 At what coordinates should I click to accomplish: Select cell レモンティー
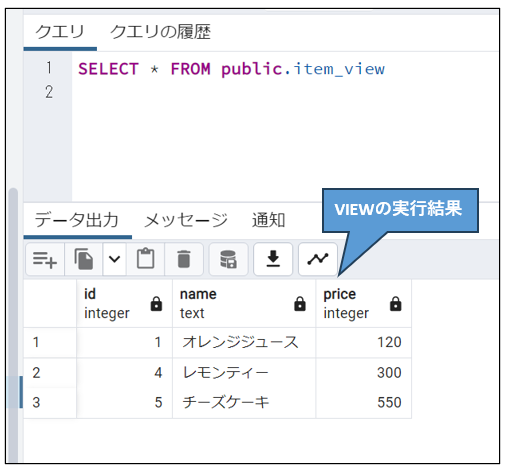coord(244,373)
